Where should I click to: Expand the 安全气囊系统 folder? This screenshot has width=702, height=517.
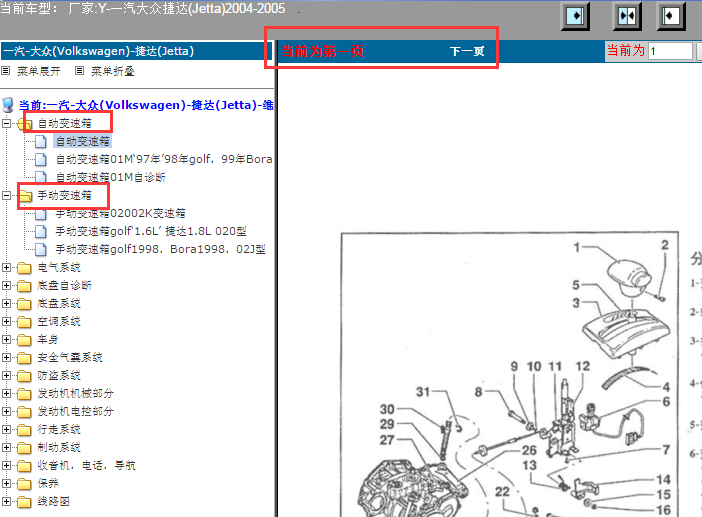(x=6, y=357)
